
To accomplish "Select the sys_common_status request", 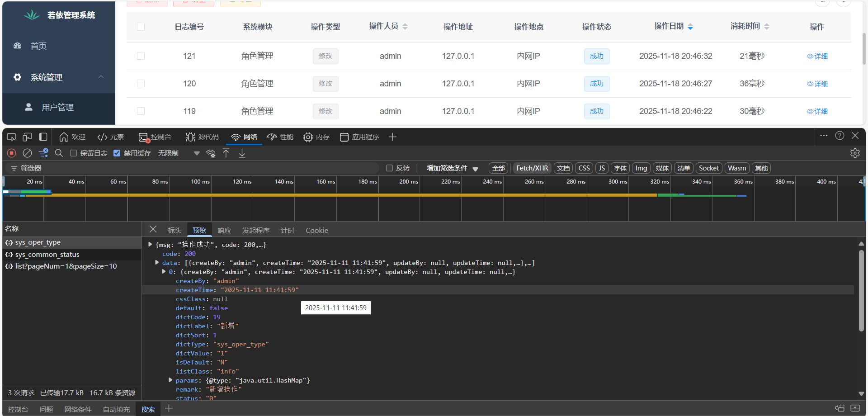I will pos(72,255).
